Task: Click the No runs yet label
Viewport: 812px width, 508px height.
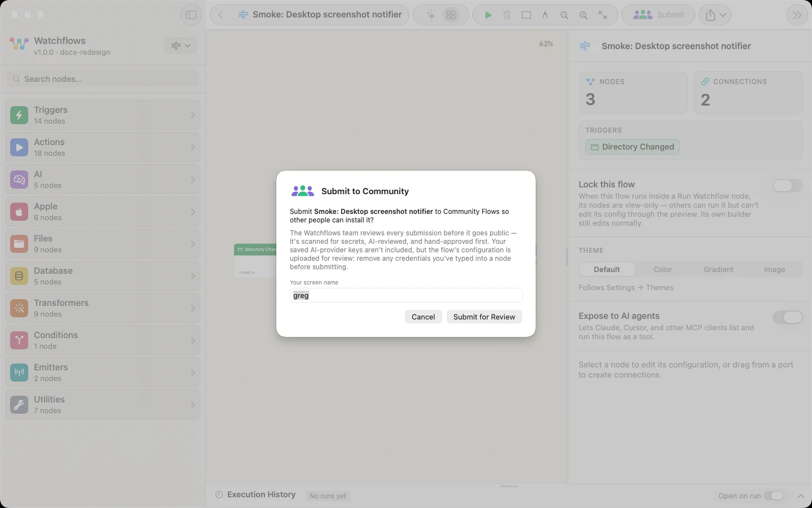Action: [x=328, y=496]
